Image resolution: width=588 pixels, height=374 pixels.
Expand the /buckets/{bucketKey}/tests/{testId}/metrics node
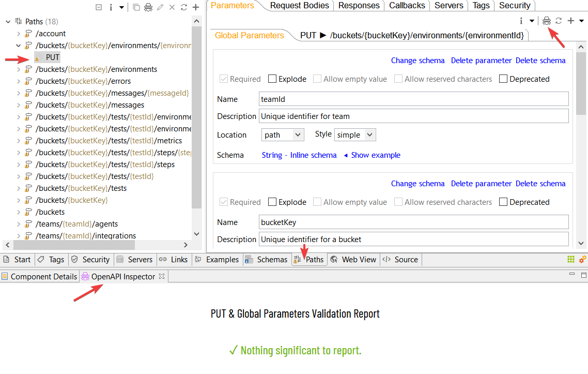(x=19, y=141)
